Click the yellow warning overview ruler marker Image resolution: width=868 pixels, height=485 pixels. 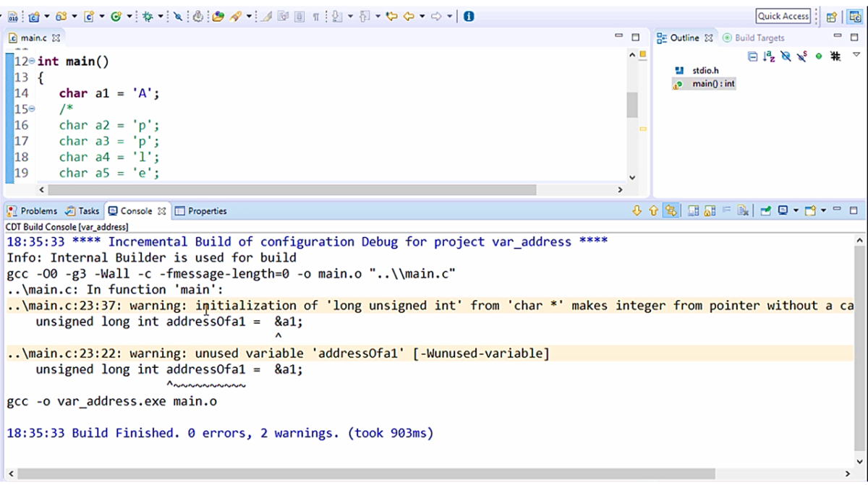coord(643,129)
